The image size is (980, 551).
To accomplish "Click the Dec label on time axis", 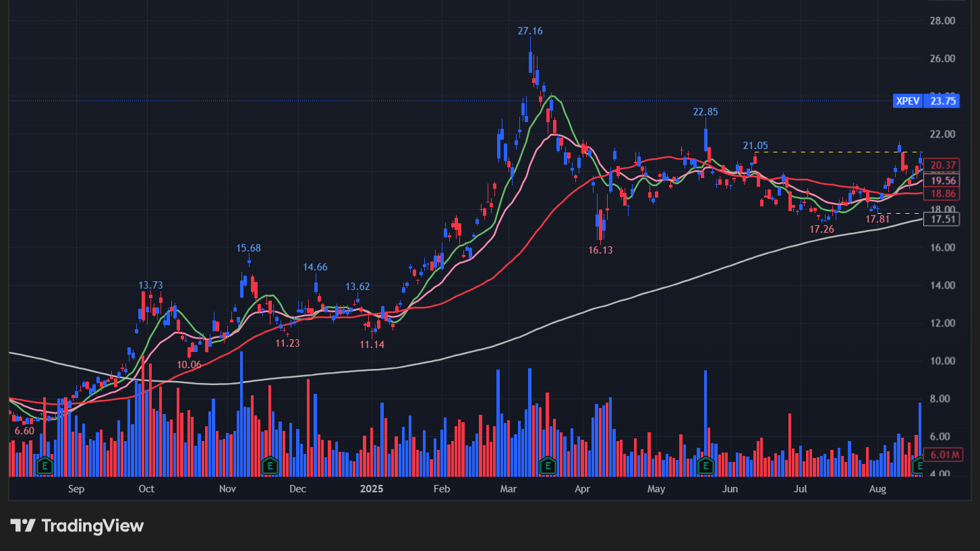I will point(297,489).
